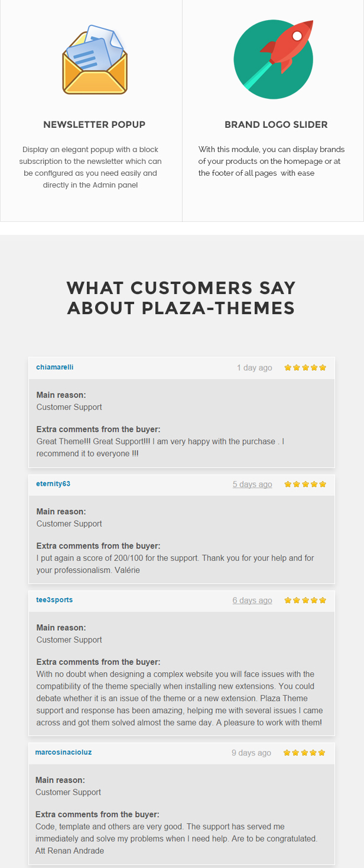Click the 'What Customers Say About Plaza-Themes' heading
Screen dimensions: 364x868
181,298
